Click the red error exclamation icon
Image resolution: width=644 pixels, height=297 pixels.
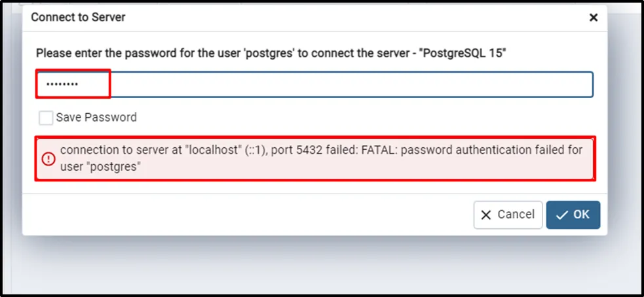49,158
